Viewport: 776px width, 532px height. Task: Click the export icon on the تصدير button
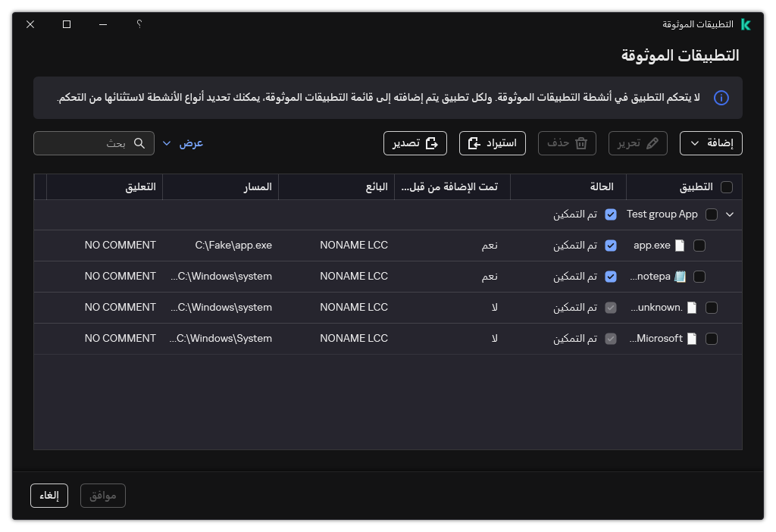[x=432, y=143]
